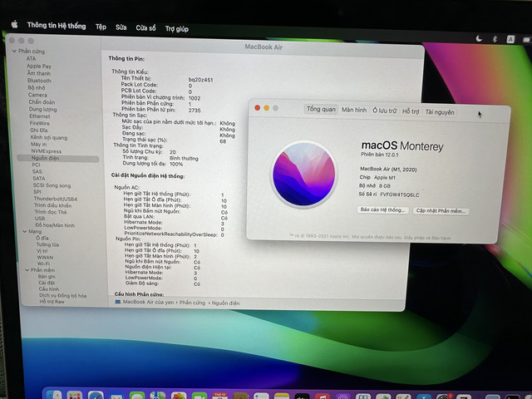Image resolution: width=532 pixels, height=399 pixels.
Task: Open the Cửa sổ menu
Action: (146, 27)
